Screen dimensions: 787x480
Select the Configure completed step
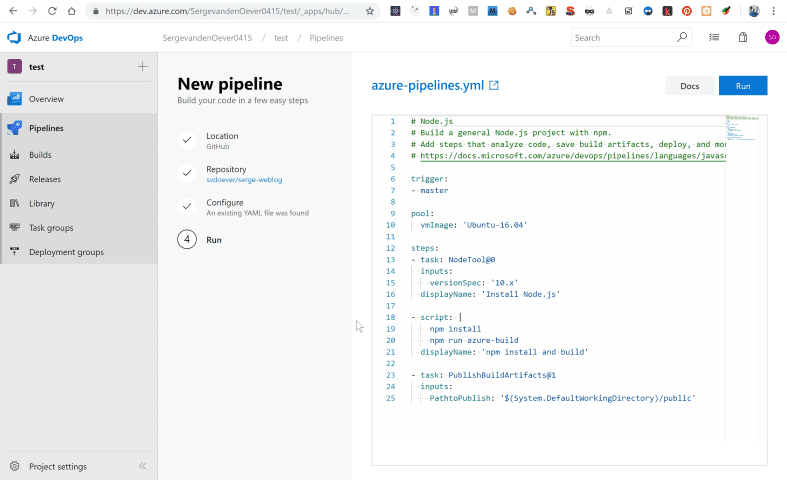(x=225, y=207)
